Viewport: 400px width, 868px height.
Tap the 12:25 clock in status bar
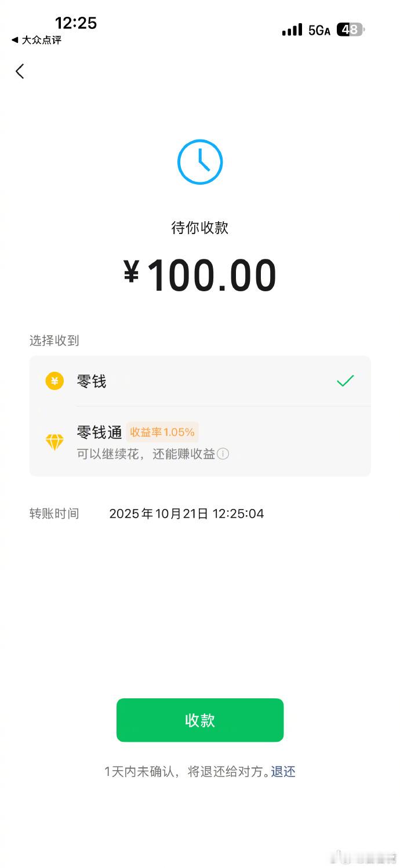coord(76,23)
